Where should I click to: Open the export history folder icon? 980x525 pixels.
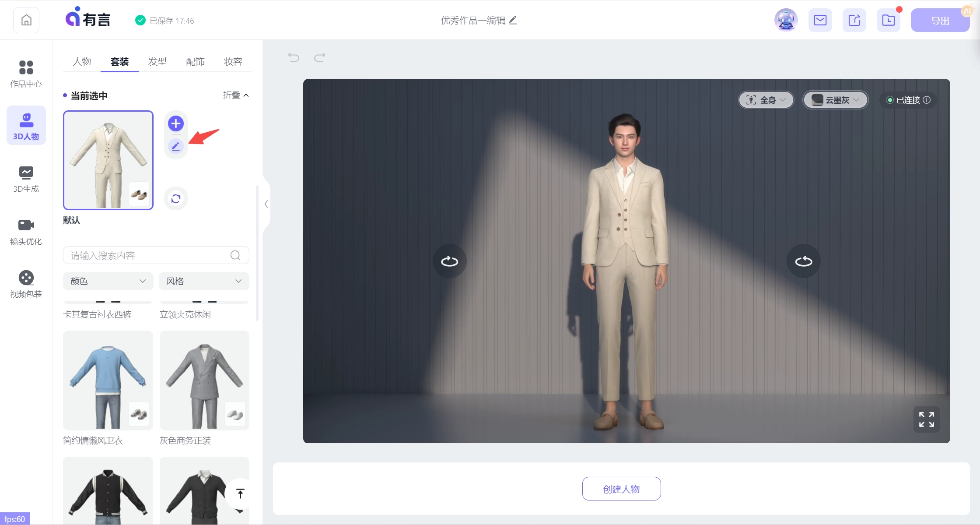pos(889,20)
